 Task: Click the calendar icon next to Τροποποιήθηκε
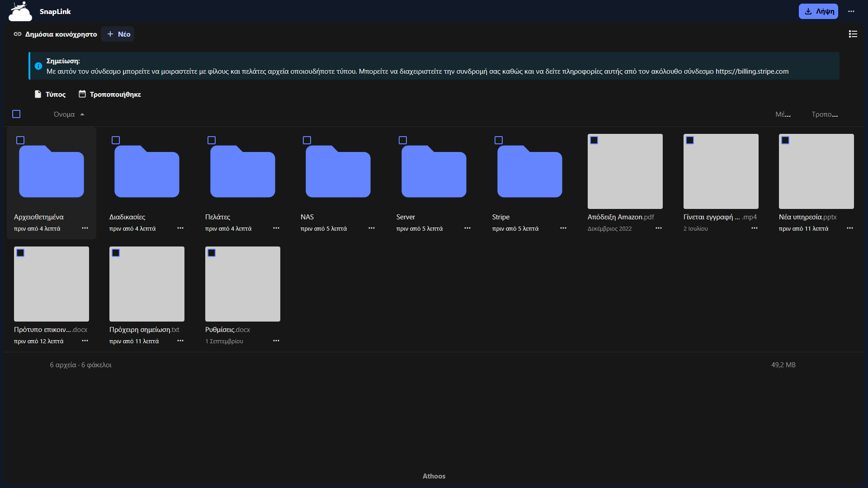82,94
